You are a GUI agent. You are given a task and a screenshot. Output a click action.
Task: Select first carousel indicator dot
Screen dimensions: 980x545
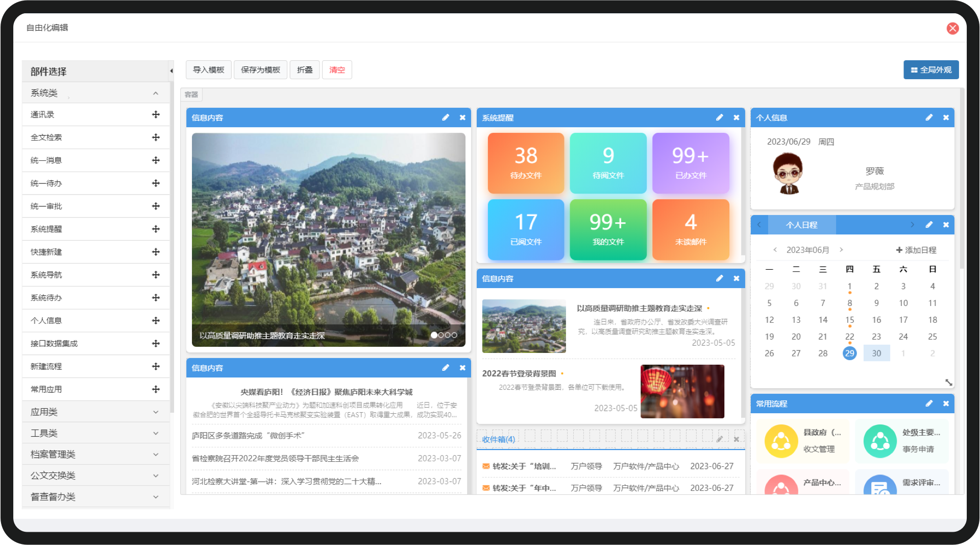coord(434,335)
